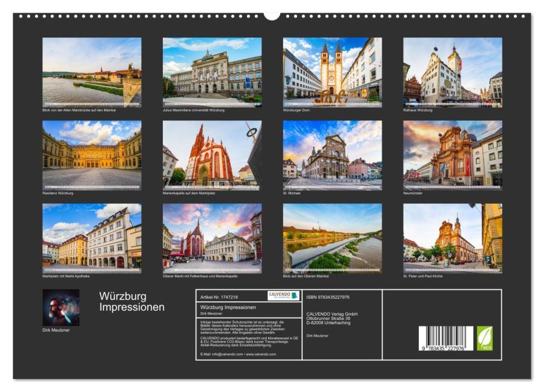Click Dirk Meutzner's portrait photo

click(x=61, y=307)
